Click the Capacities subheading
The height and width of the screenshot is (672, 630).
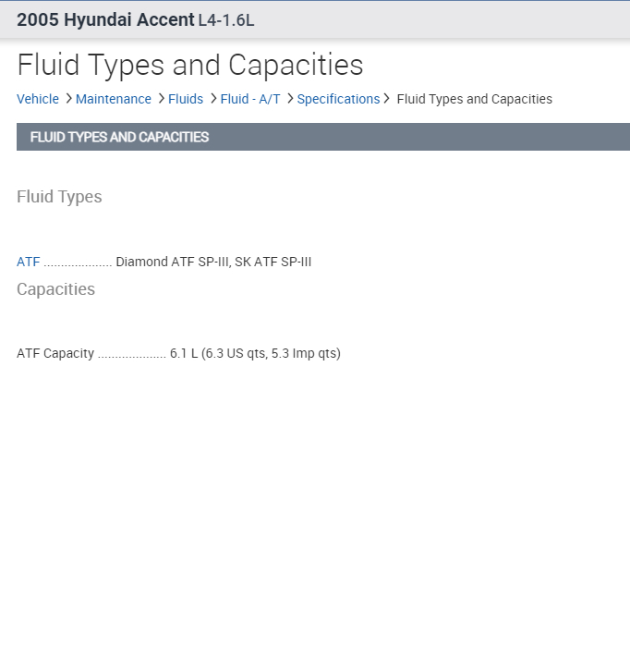[55, 289]
